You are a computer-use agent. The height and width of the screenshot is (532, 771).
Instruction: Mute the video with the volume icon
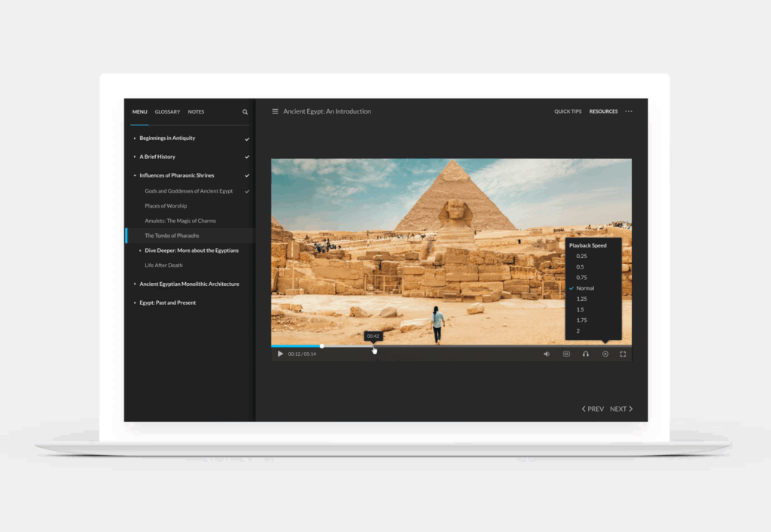pos(547,354)
